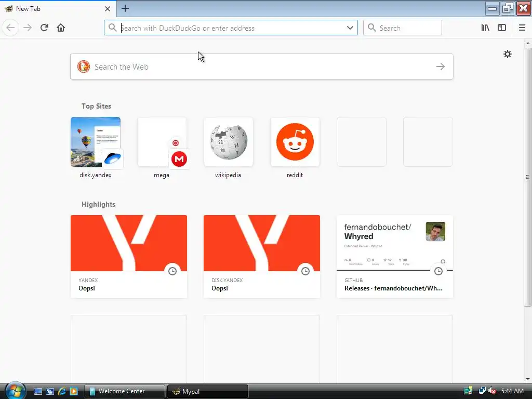Open new tab page settings gear
The width and height of the screenshot is (532, 399).
pos(507,54)
